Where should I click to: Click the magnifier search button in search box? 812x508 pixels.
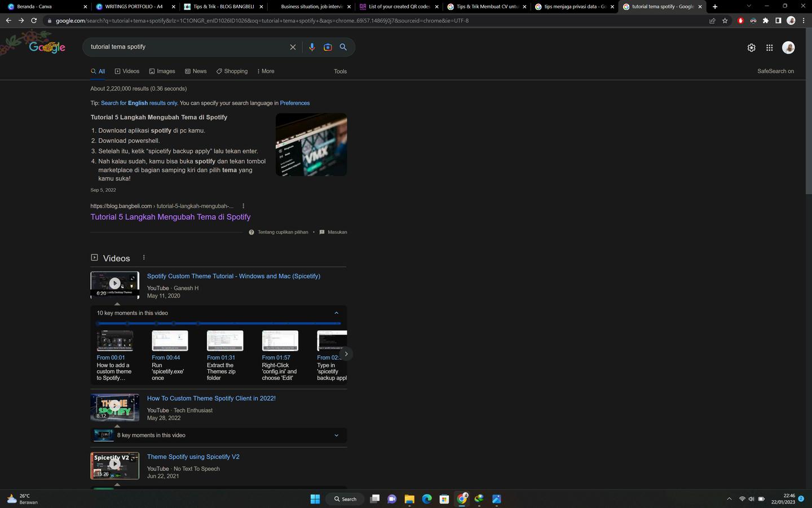click(x=343, y=47)
